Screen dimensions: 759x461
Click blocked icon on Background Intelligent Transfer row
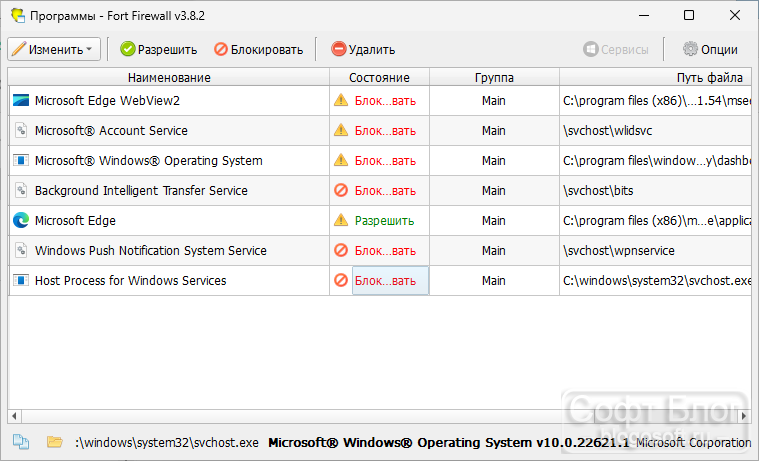click(x=341, y=190)
